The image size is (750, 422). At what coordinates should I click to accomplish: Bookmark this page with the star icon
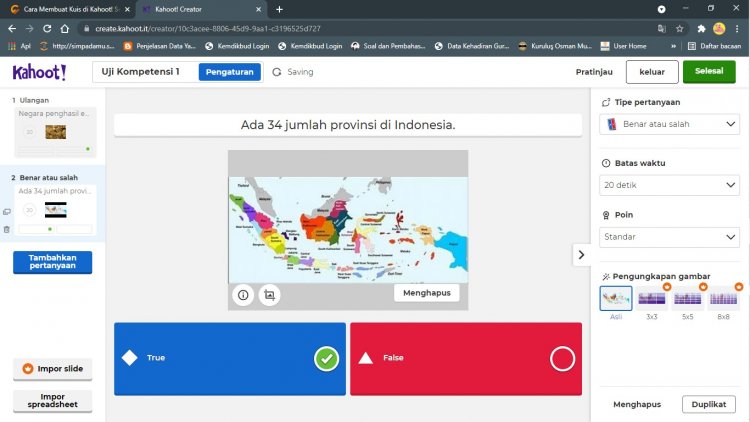click(x=680, y=28)
